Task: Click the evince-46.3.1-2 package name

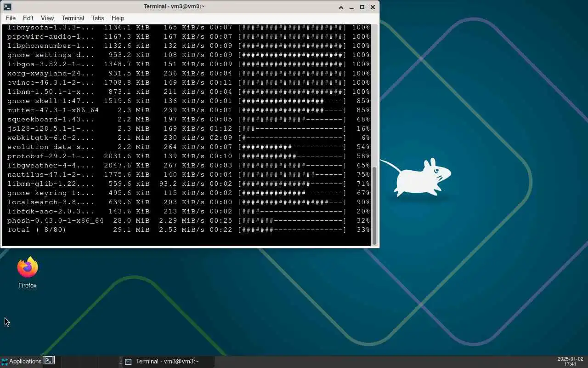Action: point(51,82)
